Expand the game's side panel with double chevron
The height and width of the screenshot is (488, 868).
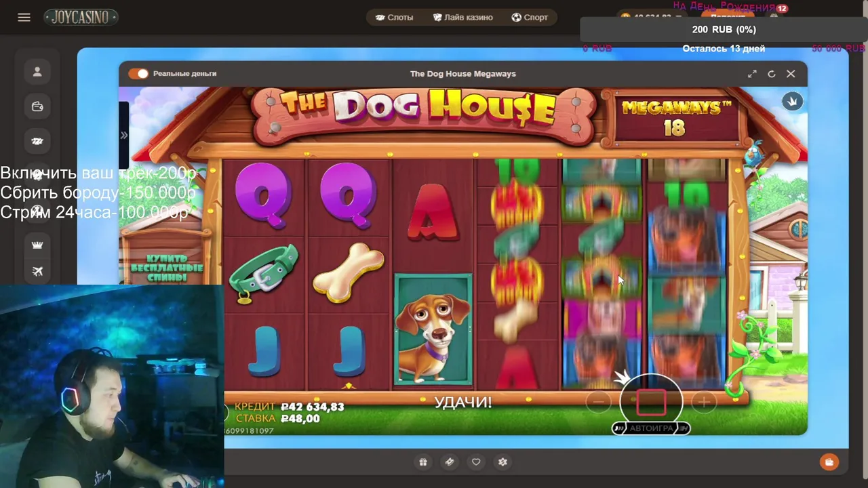point(123,136)
